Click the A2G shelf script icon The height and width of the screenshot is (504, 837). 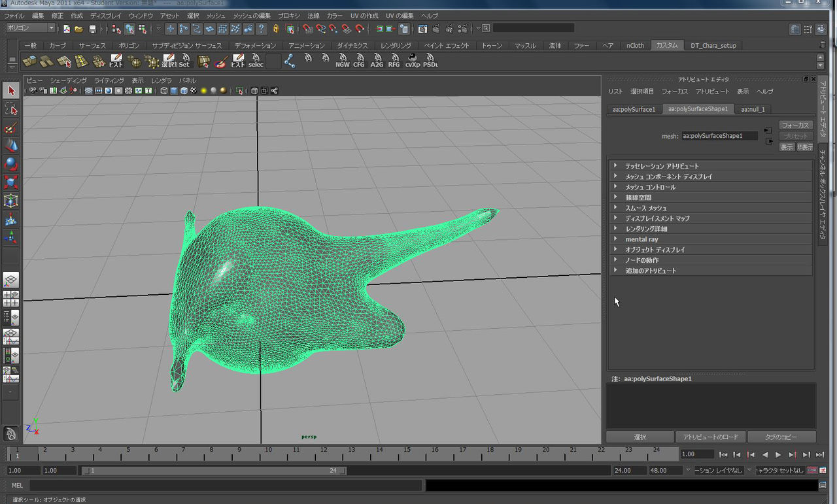click(x=377, y=61)
